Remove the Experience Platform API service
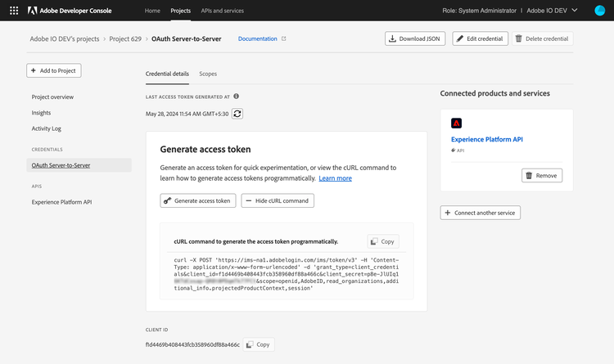Screen dimensions: 614x364 click(543, 175)
